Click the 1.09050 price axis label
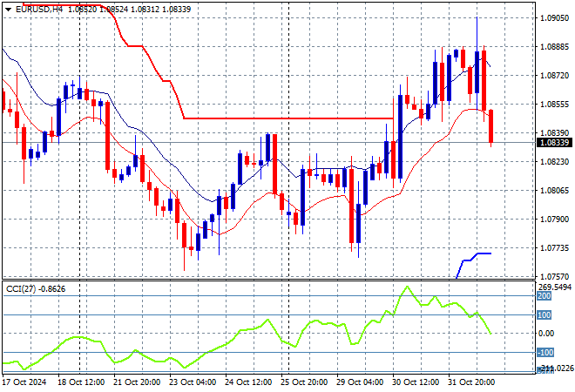This screenshot has height=392, width=575. pos(554,18)
